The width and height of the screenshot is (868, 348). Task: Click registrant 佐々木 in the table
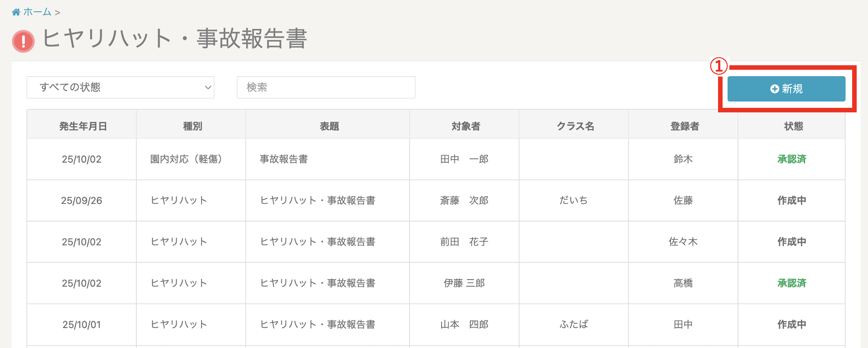tap(683, 242)
